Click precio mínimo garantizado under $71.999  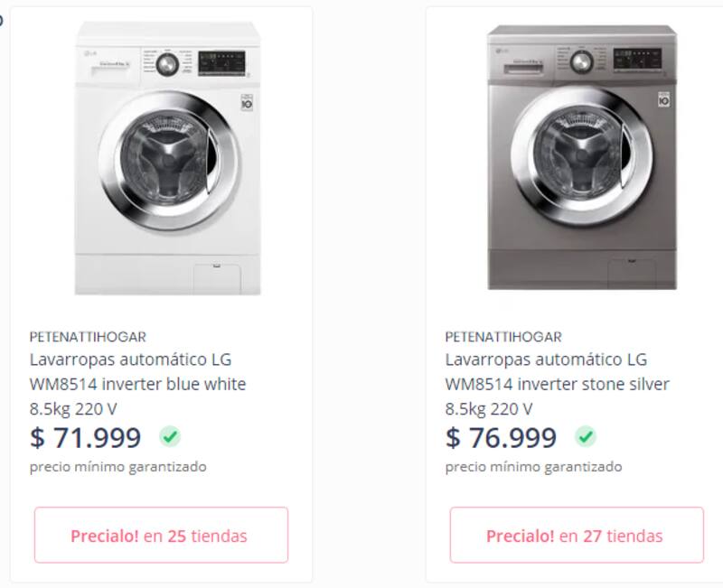[117, 467]
